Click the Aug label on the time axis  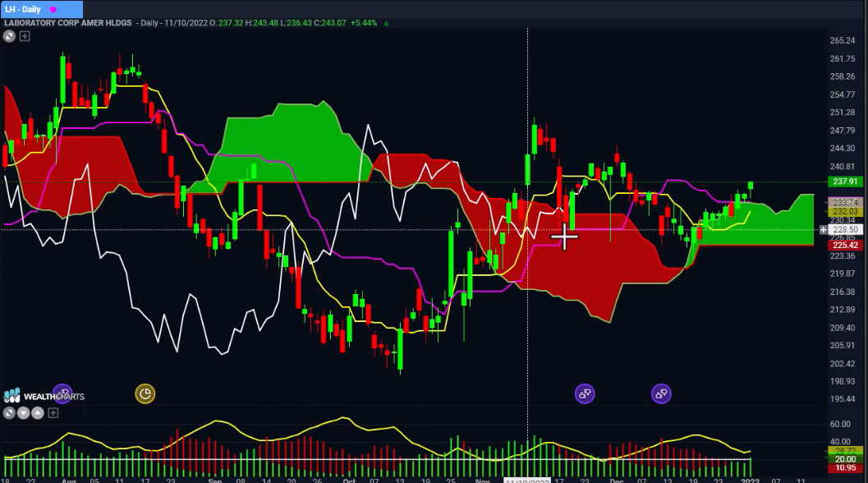[69, 481]
